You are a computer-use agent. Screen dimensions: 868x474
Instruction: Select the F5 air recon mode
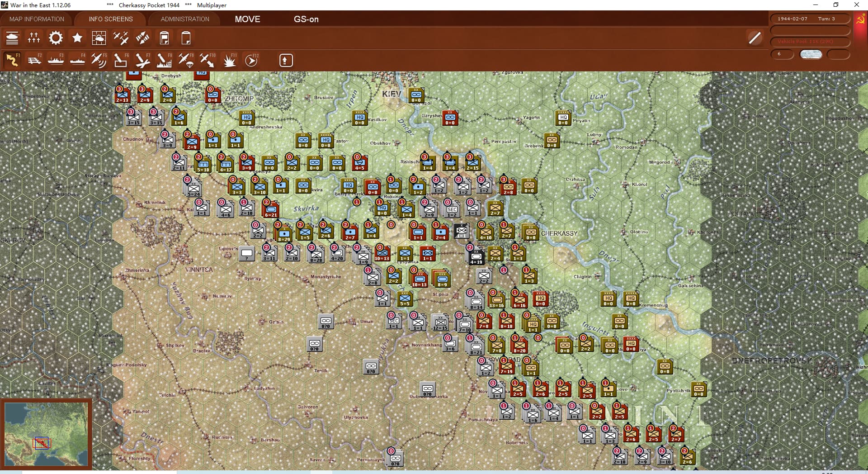[99, 60]
